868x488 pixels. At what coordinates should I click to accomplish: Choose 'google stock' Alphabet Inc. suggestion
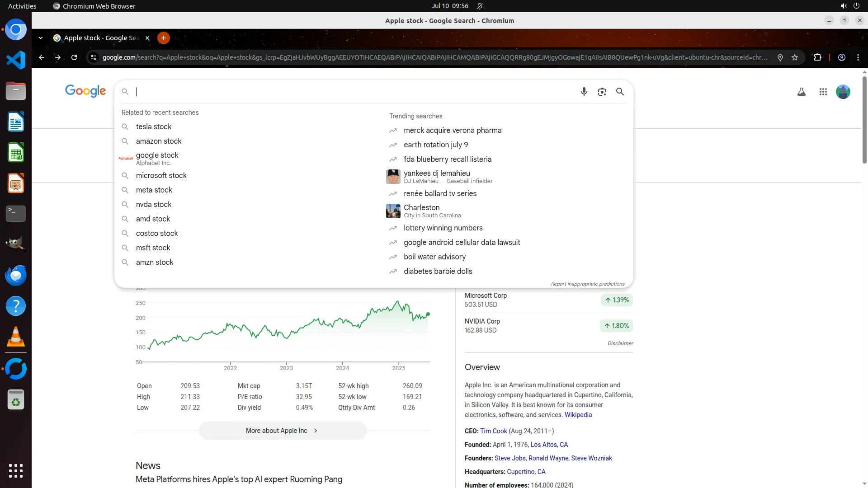(x=157, y=158)
